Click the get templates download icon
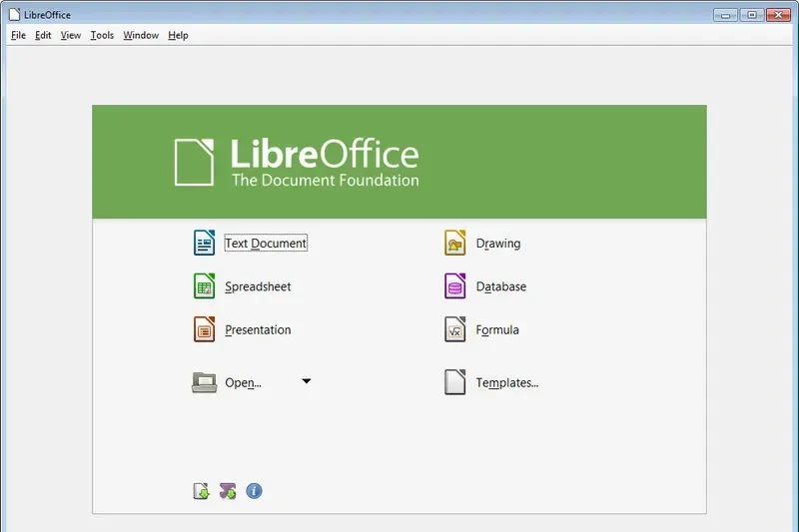Screen dimensions: 799x532 [202, 491]
